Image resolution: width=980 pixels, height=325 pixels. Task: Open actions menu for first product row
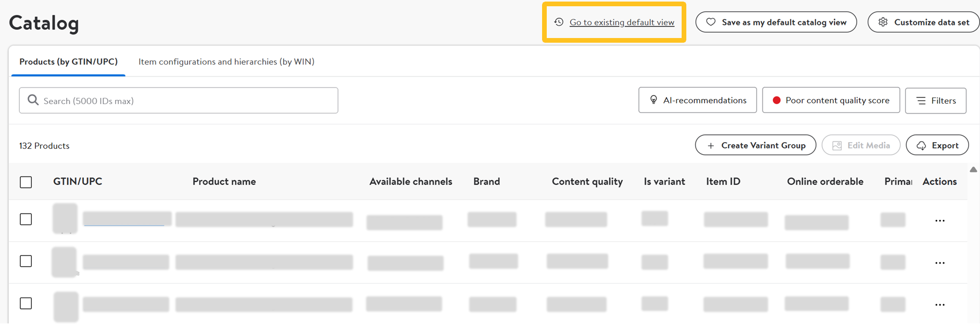click(939, 221)
